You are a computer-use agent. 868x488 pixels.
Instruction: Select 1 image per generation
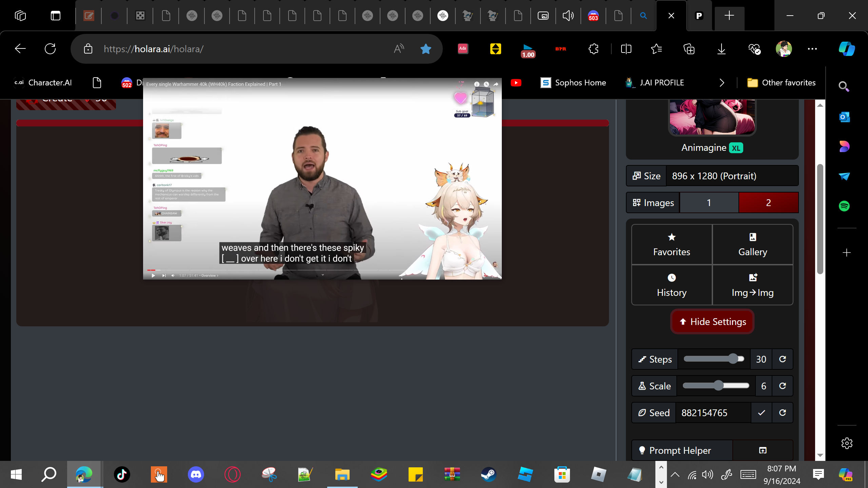coord(709,203)
